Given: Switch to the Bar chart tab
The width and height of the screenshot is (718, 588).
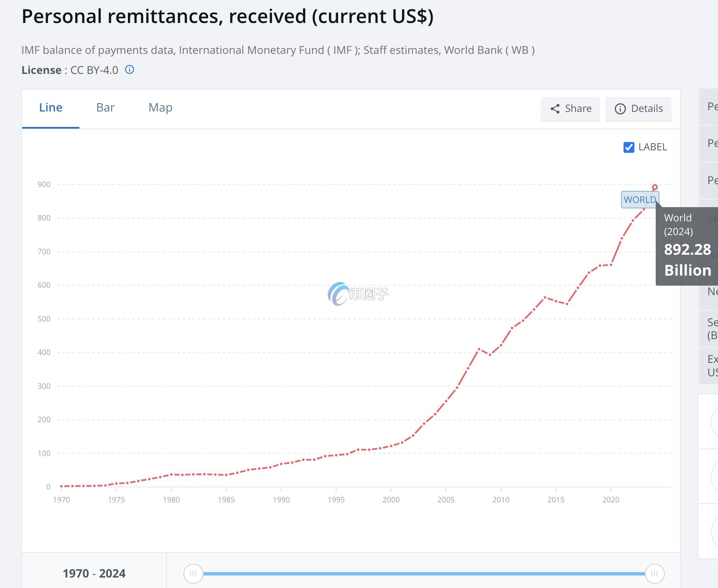Looking at the screenshot, I should (x=105, y=108).
